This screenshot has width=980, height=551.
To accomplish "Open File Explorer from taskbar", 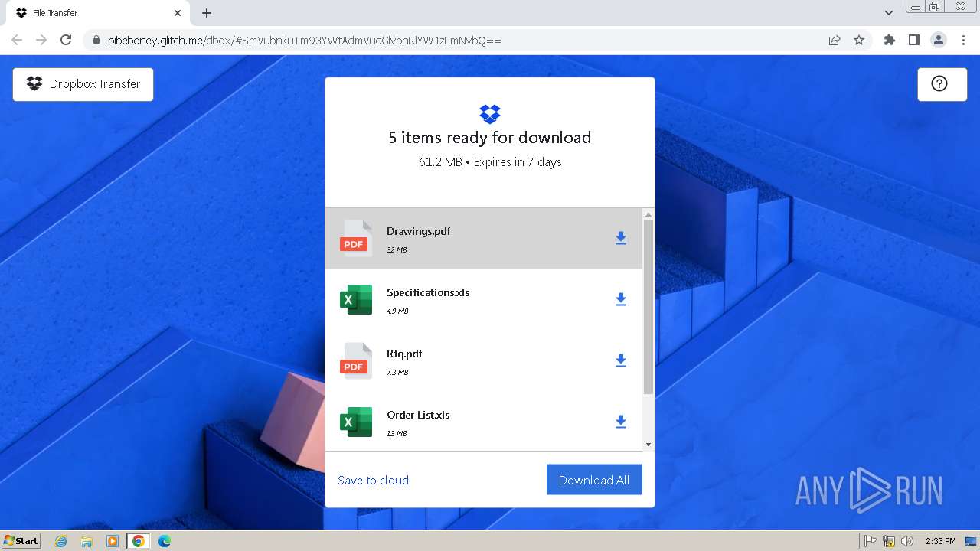I will 87,541.
